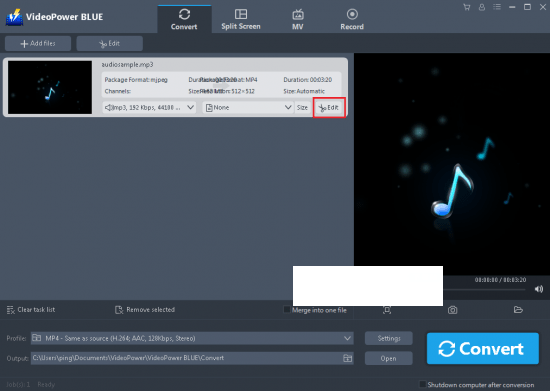The width and height of the screenshot is (550, 391).
Task: Select the audiosample.mp3 thumbnail
Action: [x=50, y=87]
